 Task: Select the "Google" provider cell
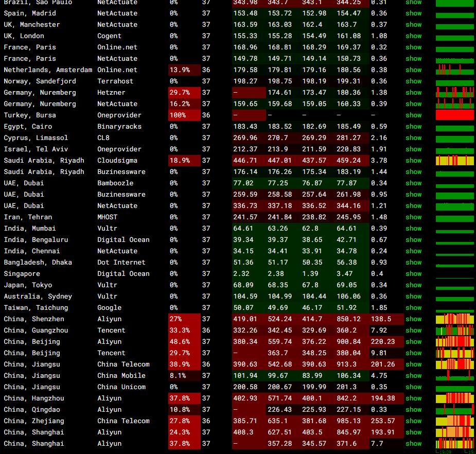point(109,308)
